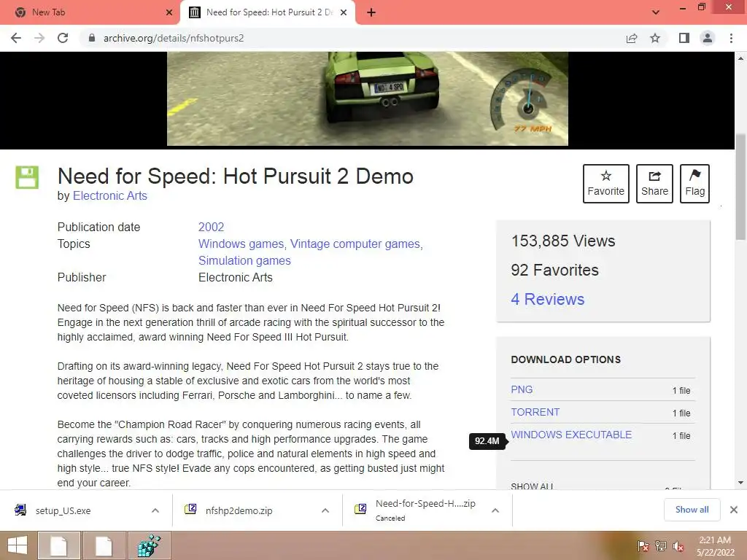747x560 pixels.
Task: Click the page scroll down arrow
Action: (x=740, y=483)
